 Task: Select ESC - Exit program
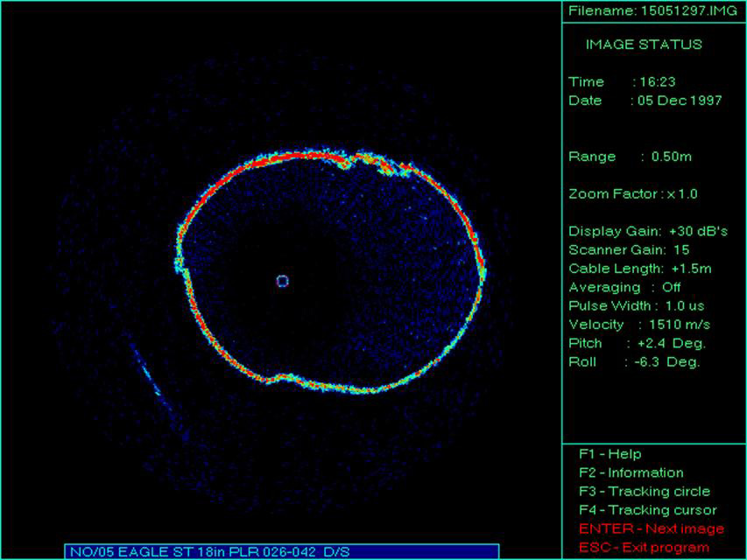[x=644, y=547]
